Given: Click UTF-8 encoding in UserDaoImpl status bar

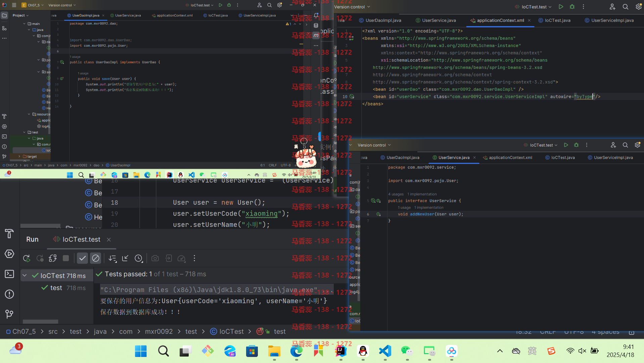Looking at the screenshot, I should click(285, 165).
